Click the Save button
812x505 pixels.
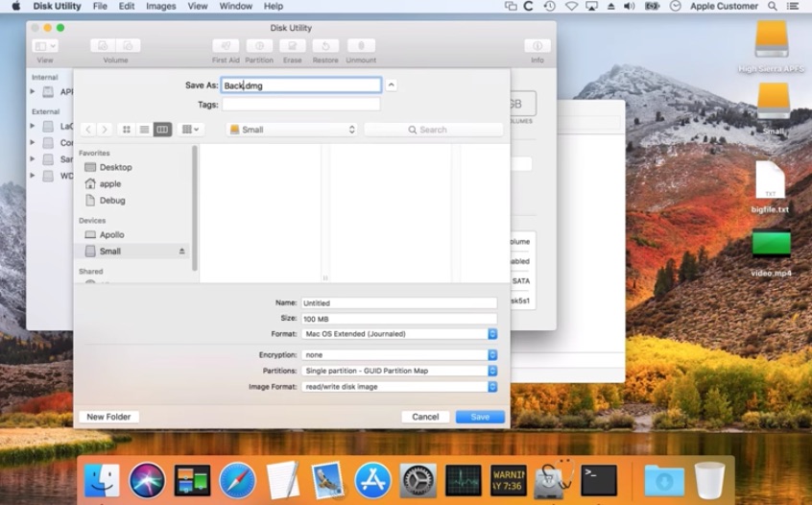tap(480, 417)
